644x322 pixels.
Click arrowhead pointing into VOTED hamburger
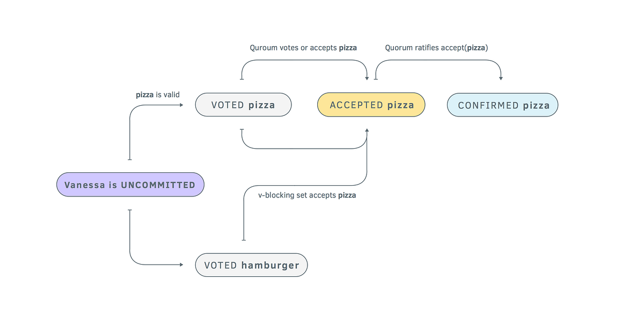tap(182, 264)
